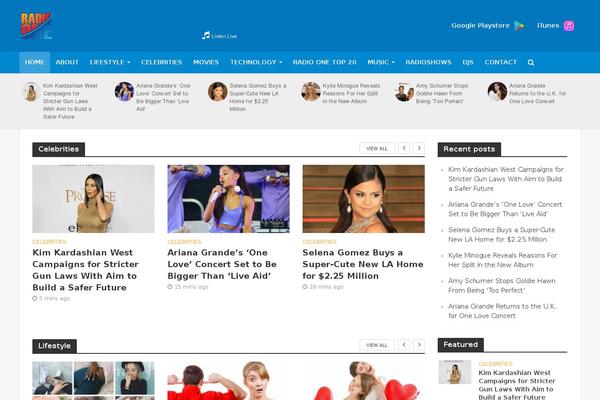Click the Listen Live music note icon
The height and width of the screenshot is (400, 600).
206,35
